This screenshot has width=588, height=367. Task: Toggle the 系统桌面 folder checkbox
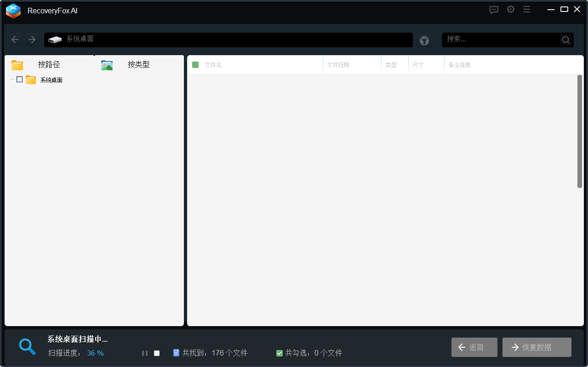[x=19, y=79]
